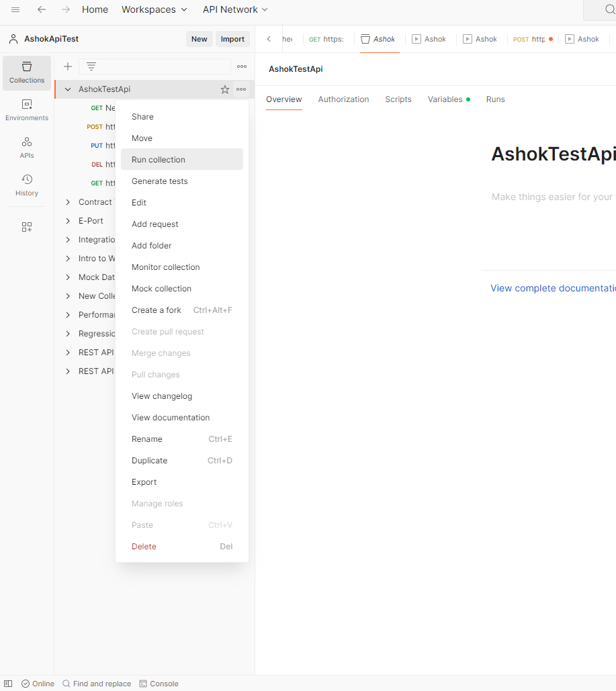Click the View complete documentation link

coord(553,288)
